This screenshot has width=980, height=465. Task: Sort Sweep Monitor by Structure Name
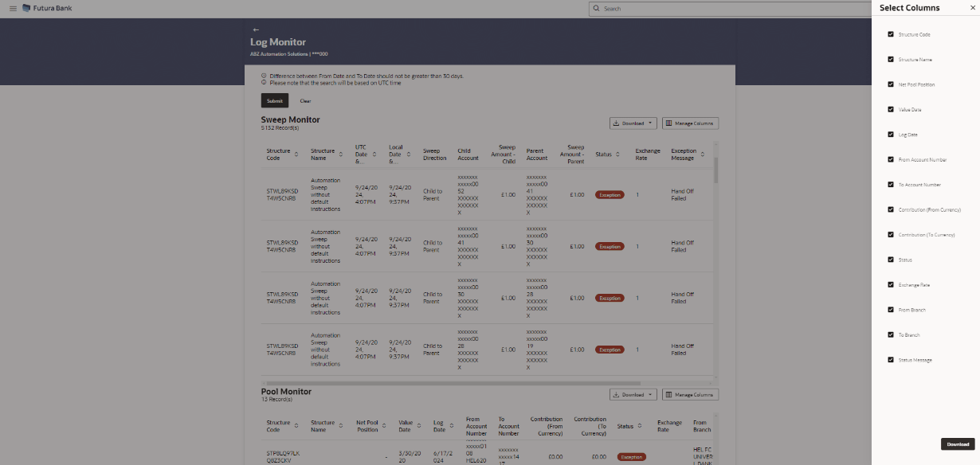[342, 154]
